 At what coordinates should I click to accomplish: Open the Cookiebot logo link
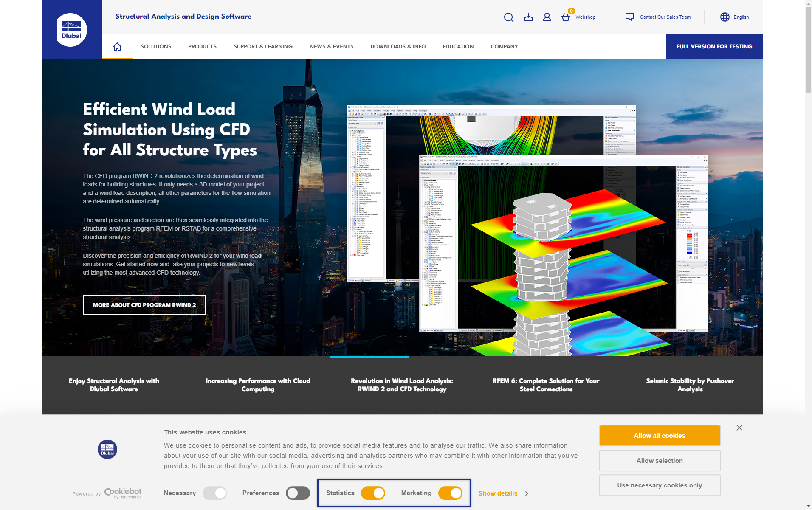point(123,493)
